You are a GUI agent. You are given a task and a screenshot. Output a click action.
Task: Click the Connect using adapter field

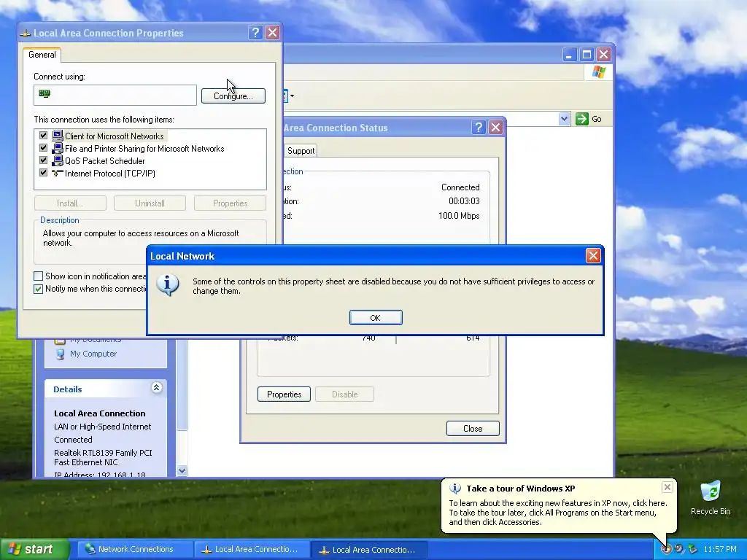tap(115, 95)
